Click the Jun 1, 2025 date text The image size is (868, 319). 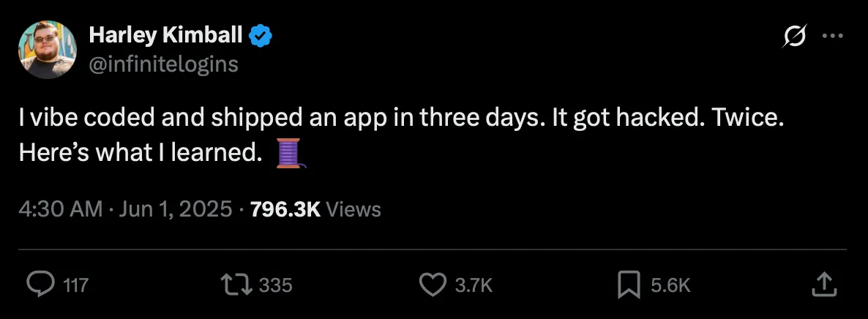point(176,210)
